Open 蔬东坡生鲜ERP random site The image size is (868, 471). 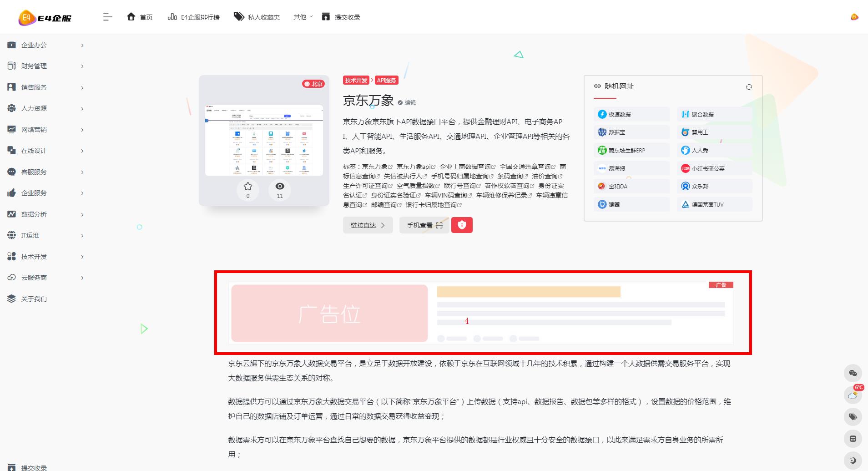tap(631, 150)
